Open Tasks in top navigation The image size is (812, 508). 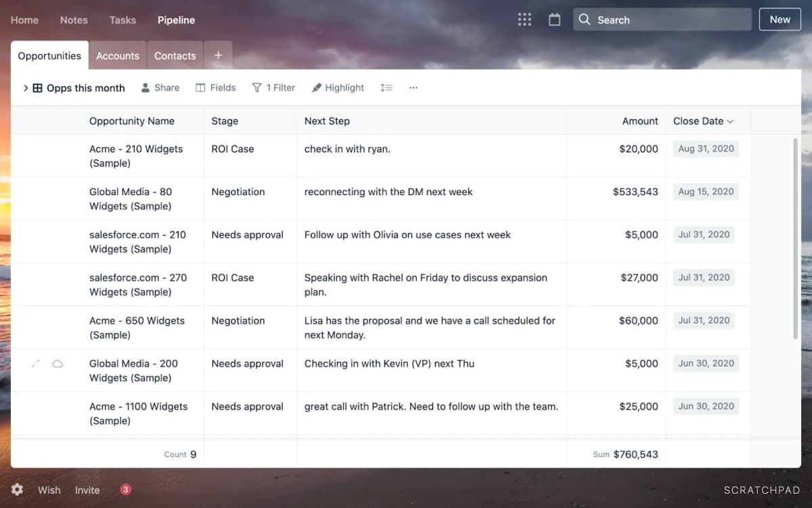[122, 20]
